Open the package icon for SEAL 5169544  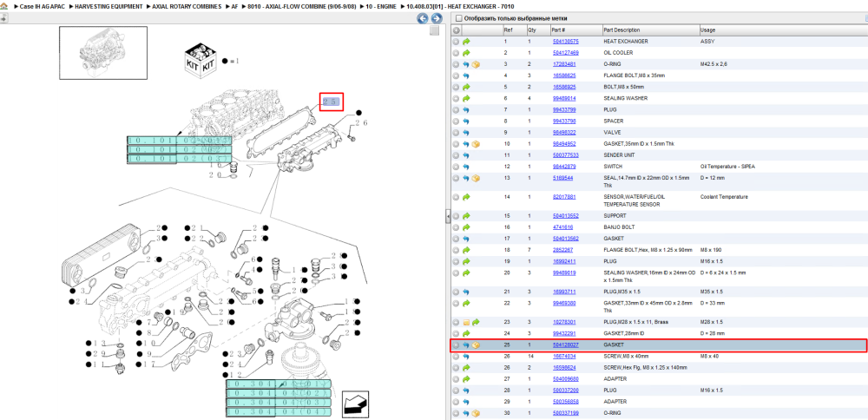(x=476, y=178)
